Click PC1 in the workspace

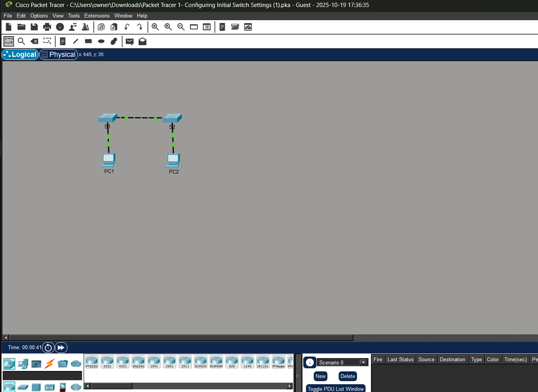[x=109, y=160]
